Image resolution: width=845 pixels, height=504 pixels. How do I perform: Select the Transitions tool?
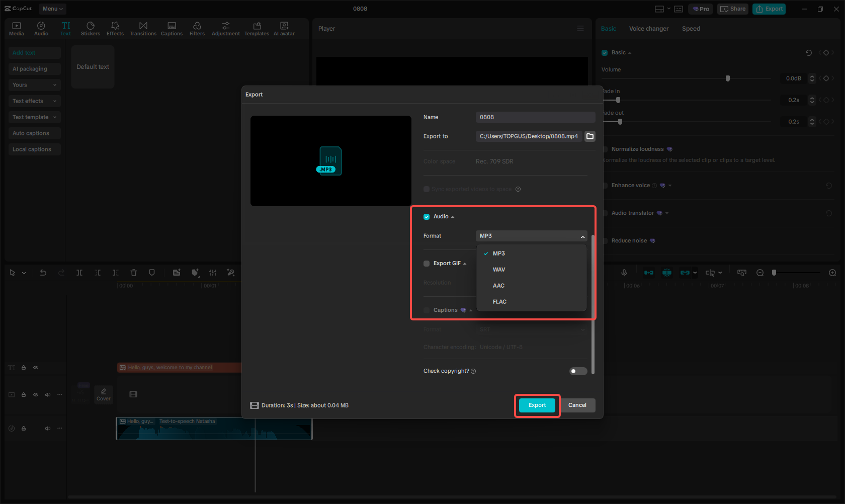143,28
